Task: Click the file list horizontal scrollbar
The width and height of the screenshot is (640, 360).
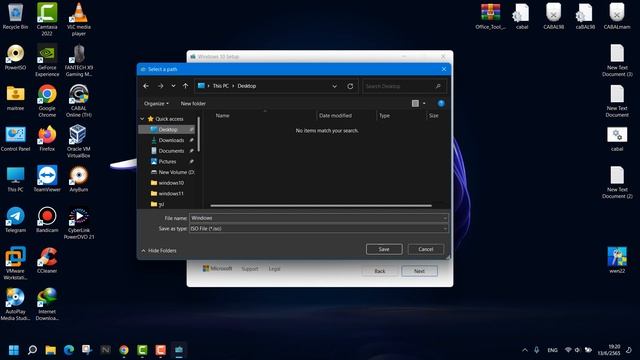Action: pyautogui.click(x=321, y=206)
